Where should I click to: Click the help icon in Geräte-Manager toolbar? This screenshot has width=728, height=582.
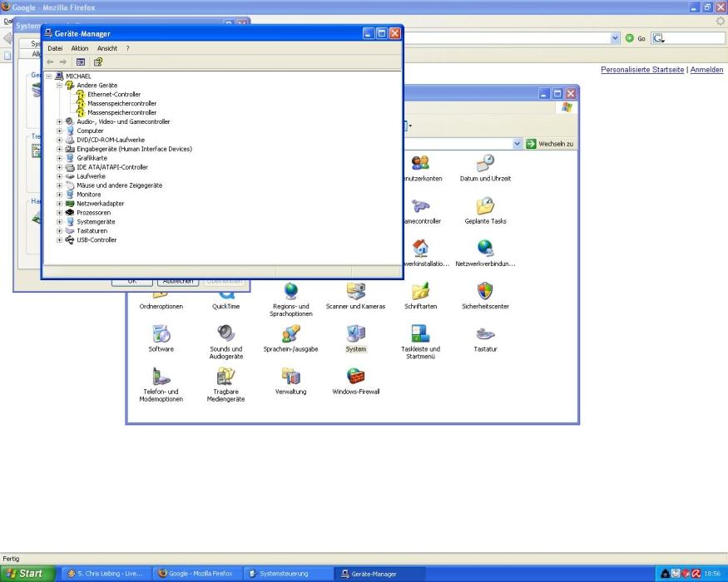click(98, 62)
